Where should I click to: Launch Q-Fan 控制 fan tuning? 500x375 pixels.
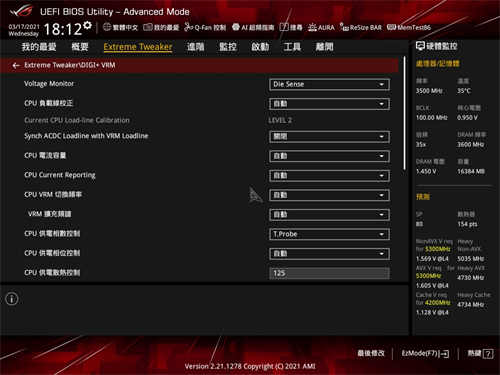pyautogui.click(x=205, y=27)
